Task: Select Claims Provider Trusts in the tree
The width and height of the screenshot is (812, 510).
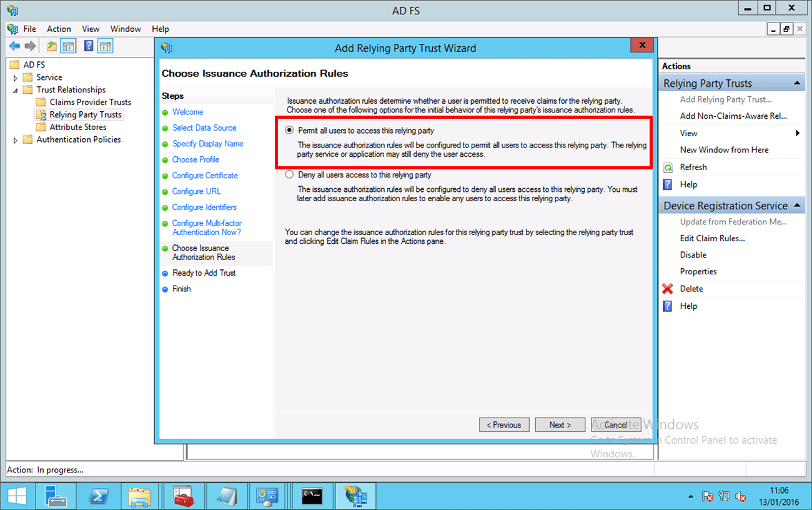Action: point(91,102)
